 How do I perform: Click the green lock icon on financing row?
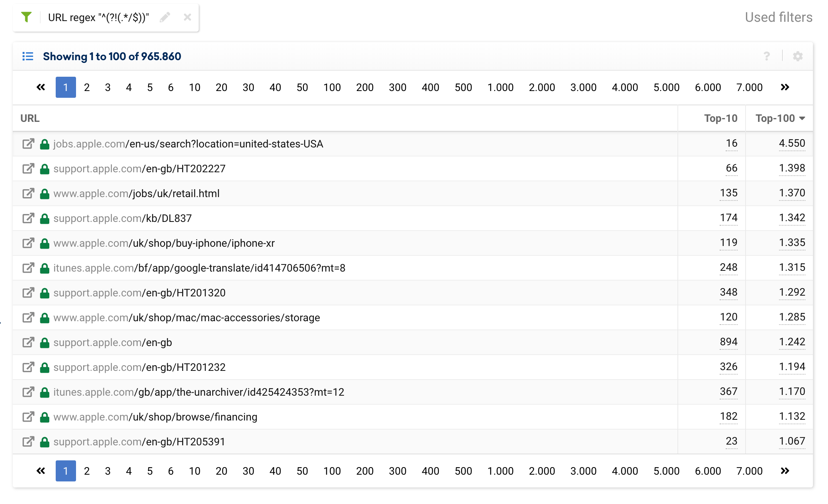click(45, 417)
